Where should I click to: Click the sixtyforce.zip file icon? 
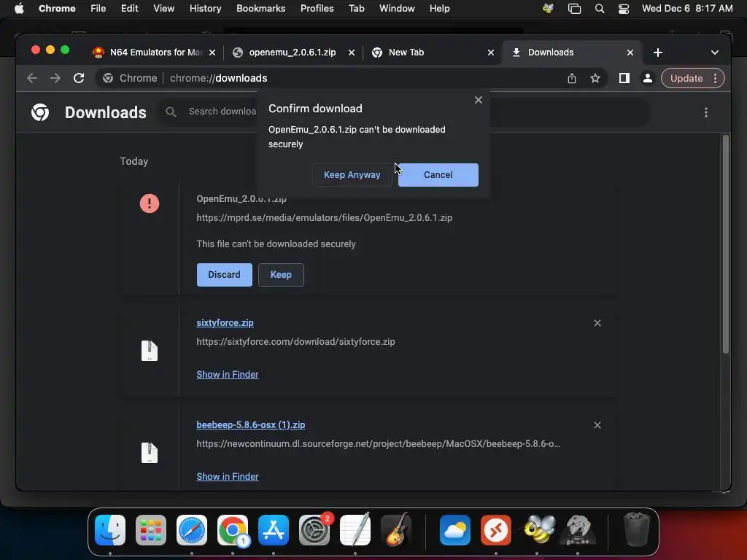click(x=149, y=351)
